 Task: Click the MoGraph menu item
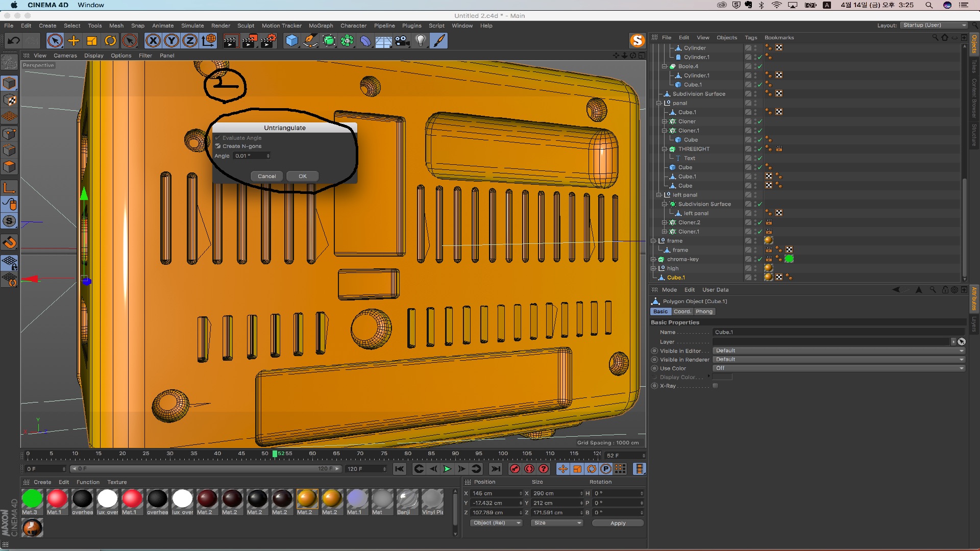321,26
